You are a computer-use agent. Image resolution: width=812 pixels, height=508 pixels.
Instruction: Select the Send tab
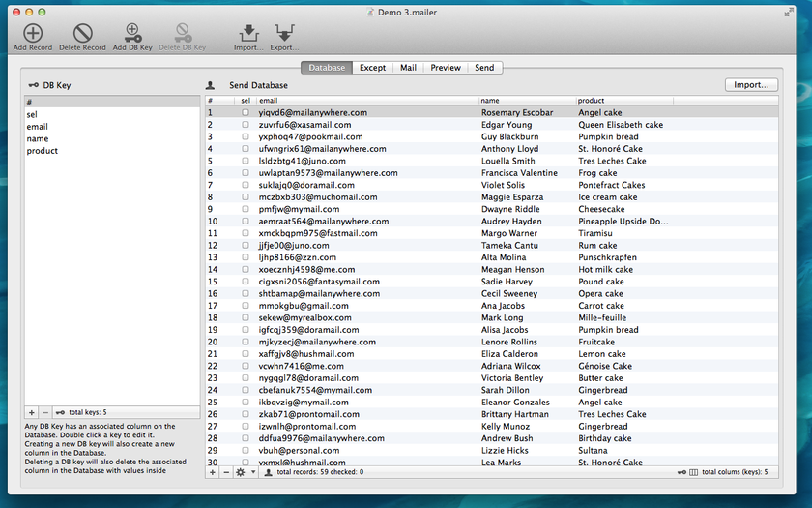pos(484,68)
